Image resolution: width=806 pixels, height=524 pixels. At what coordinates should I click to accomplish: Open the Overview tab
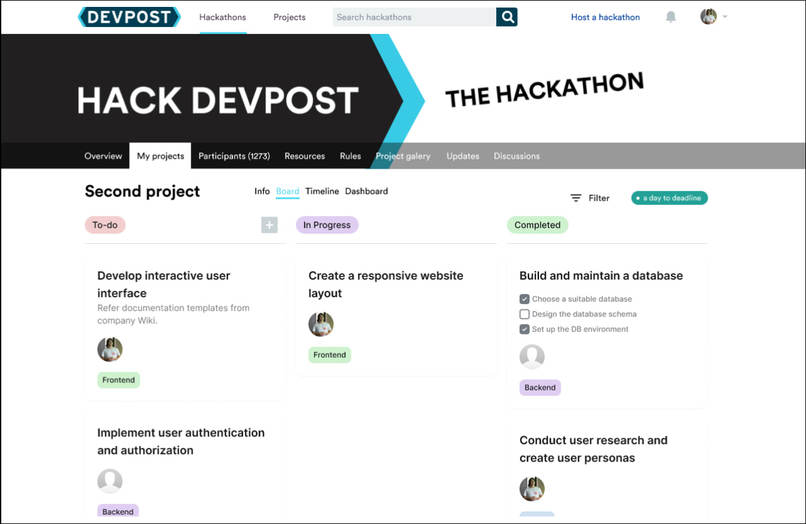click(103, 156)
